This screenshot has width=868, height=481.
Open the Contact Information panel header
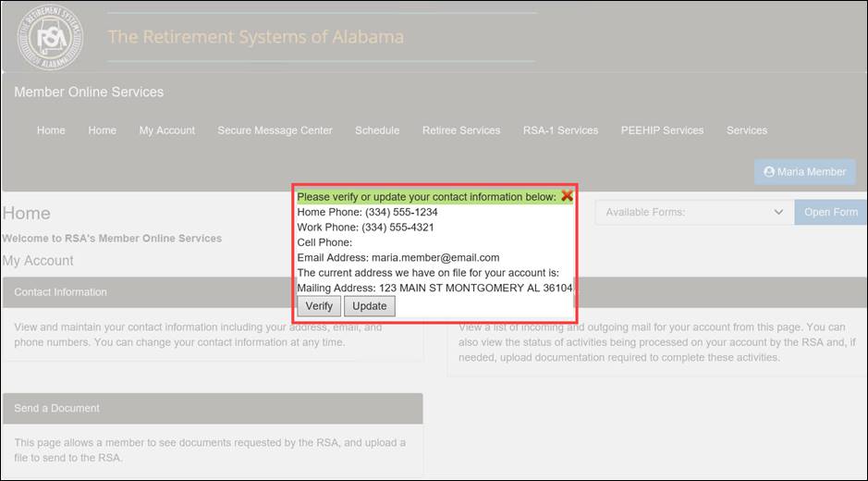pos(148,292)
